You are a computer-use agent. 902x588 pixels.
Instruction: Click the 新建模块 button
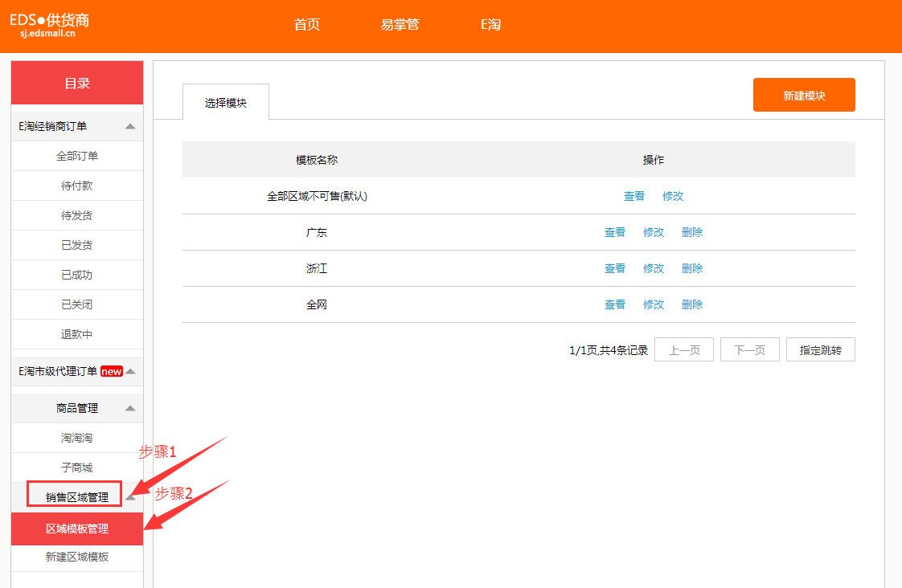tap(804, 95)
